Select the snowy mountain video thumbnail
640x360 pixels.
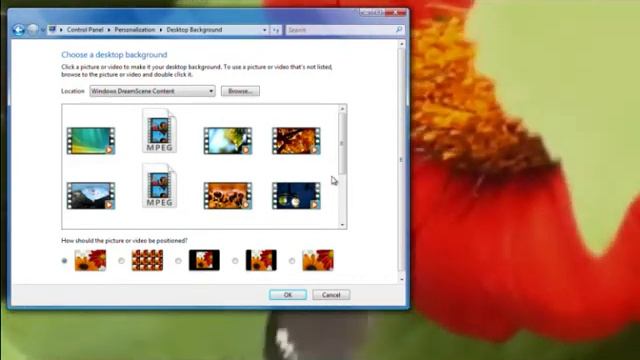click(x=91, y=196)
